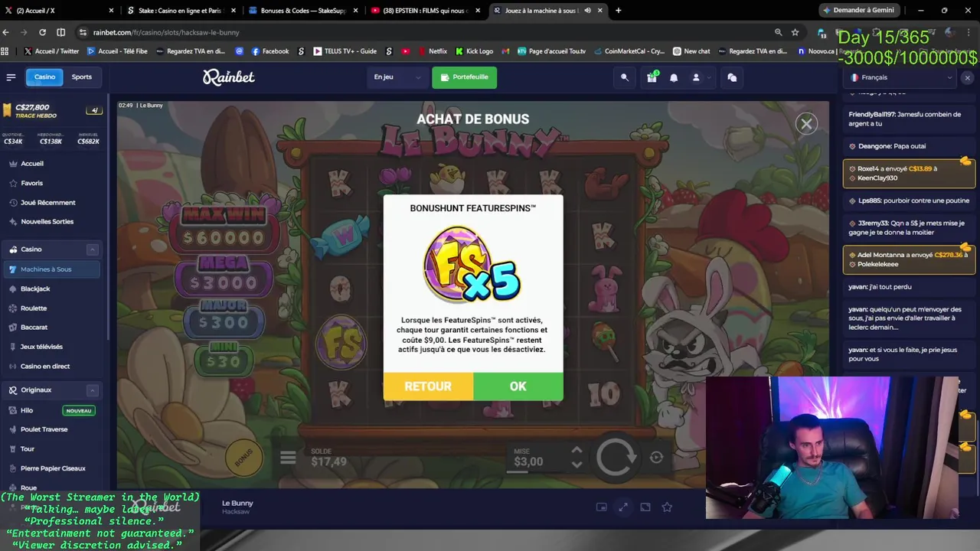Click the game spin button

tap(616, 457)
